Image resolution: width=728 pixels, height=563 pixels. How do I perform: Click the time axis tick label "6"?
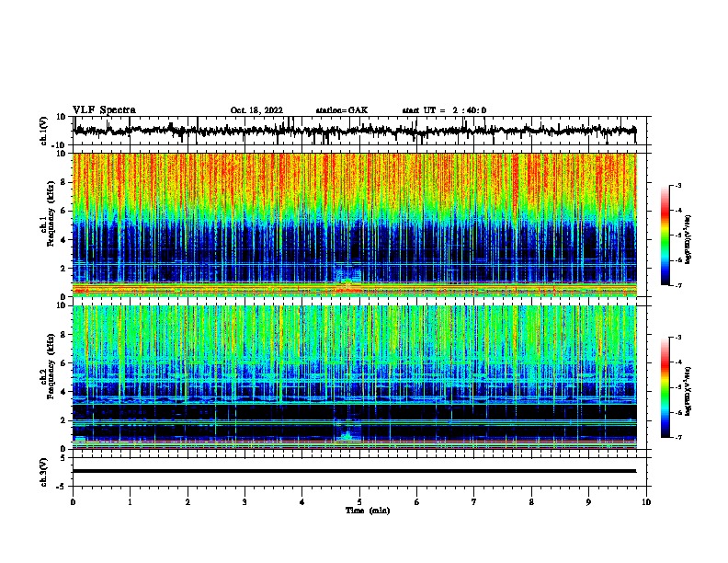[417, 502]
